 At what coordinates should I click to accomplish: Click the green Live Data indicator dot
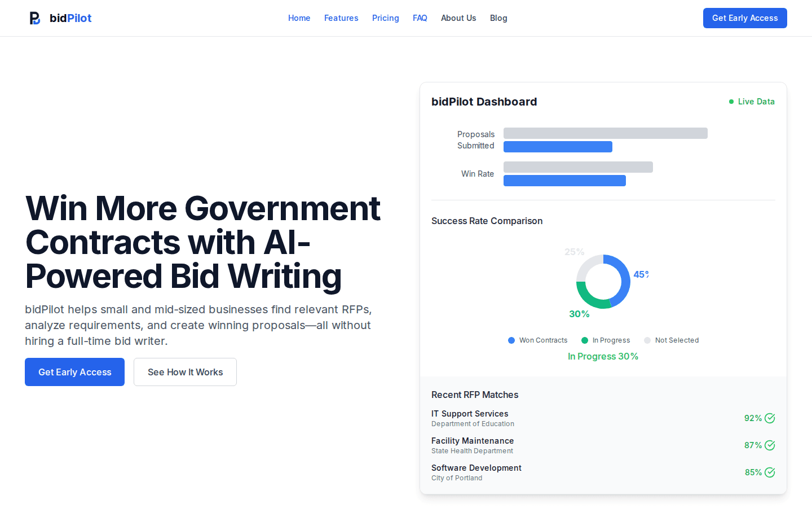pos(731,102)
